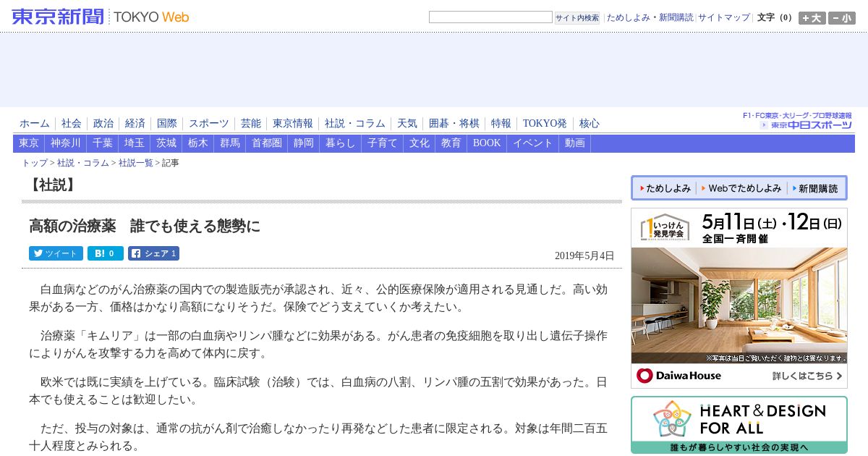Open 社会 section
Image resolution: width=868 pixels, height=456 pixels.
point(72,124)
